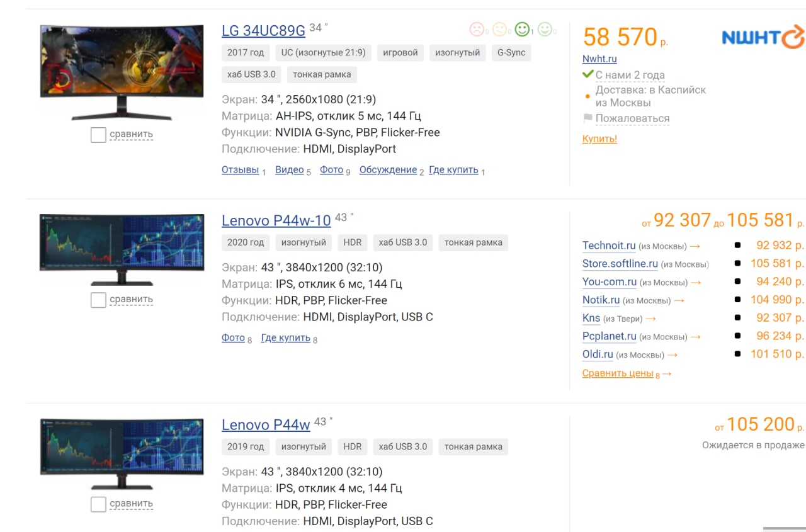The image size is (806, 532).
Task: Select the G-Sync tag
Action: click(x=511, y=53)
